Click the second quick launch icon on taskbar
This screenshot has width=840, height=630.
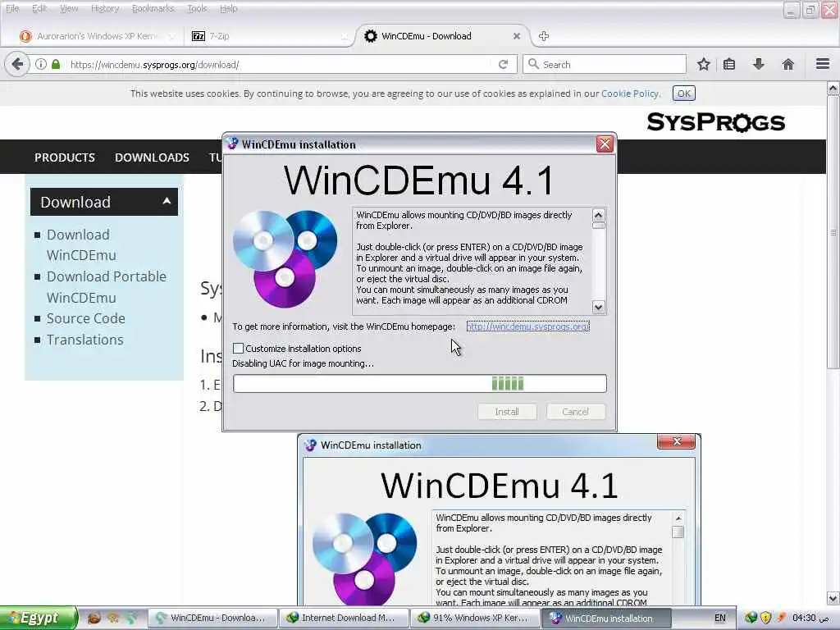pos(113,618)
